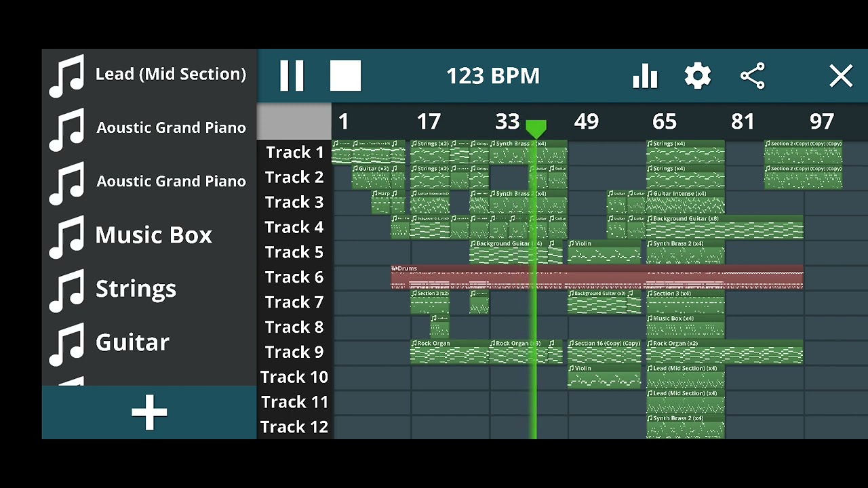868x488 pixels.
Task: Jump to bar 49 on the ruler
Action: pyautogui.click(x=586, y=121)
